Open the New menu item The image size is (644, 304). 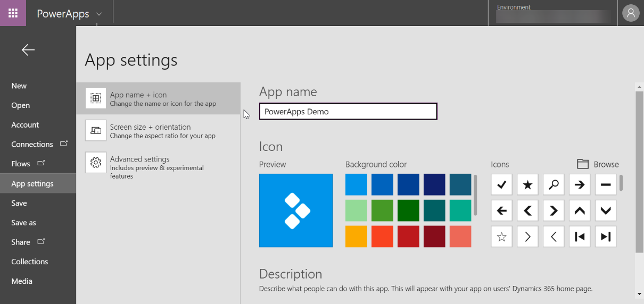click(x=19, y=86)
